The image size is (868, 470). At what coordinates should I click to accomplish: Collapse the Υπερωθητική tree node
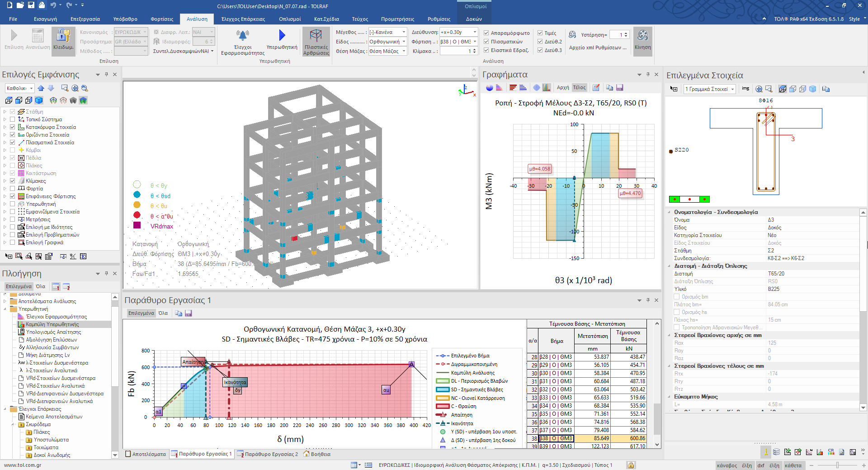click(x=5, y=309)
